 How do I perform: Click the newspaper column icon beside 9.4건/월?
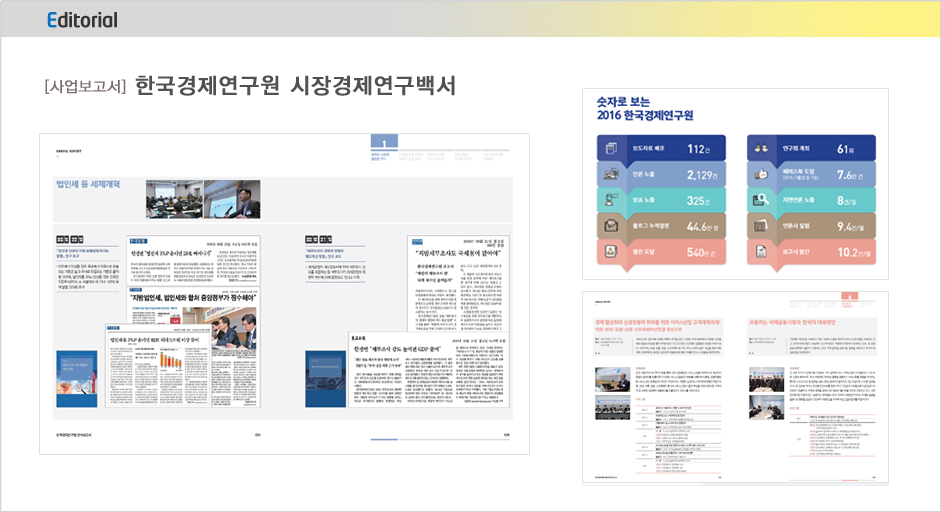click(x=761, y=226)
